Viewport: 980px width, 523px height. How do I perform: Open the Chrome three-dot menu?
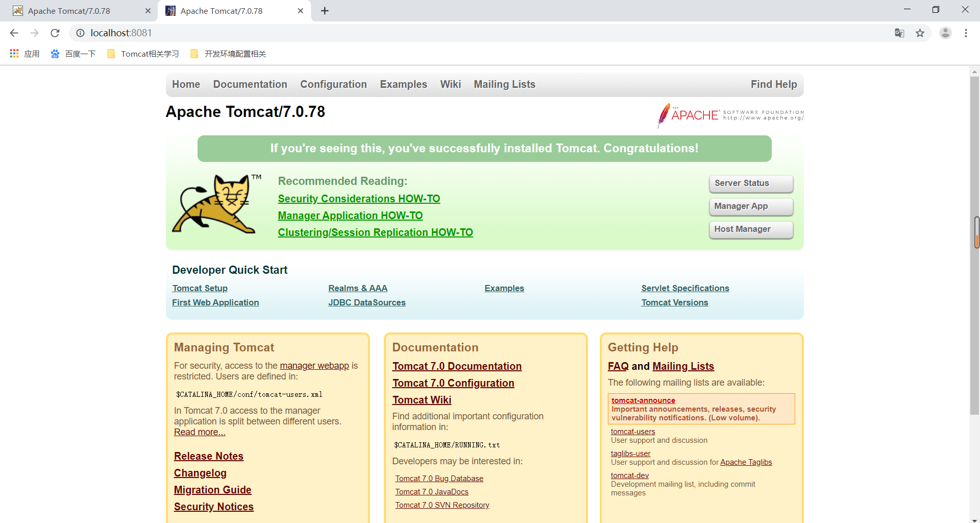(966, 33)
